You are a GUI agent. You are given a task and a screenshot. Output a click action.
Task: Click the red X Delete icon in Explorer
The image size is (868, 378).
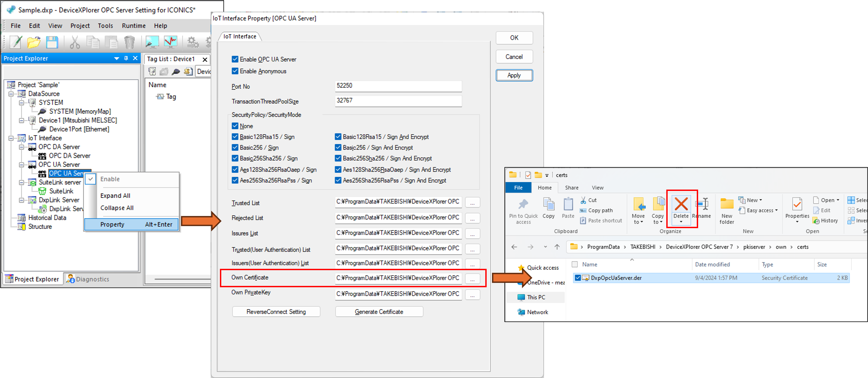681,204
